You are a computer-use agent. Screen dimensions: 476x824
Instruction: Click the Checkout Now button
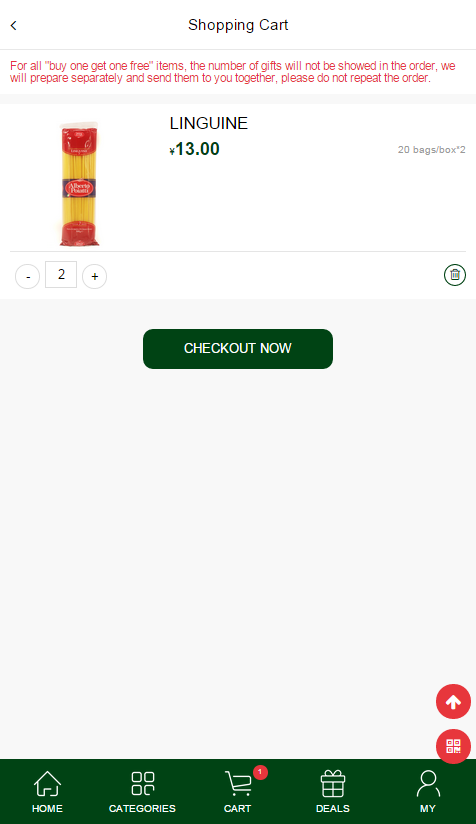pos(238,349)
